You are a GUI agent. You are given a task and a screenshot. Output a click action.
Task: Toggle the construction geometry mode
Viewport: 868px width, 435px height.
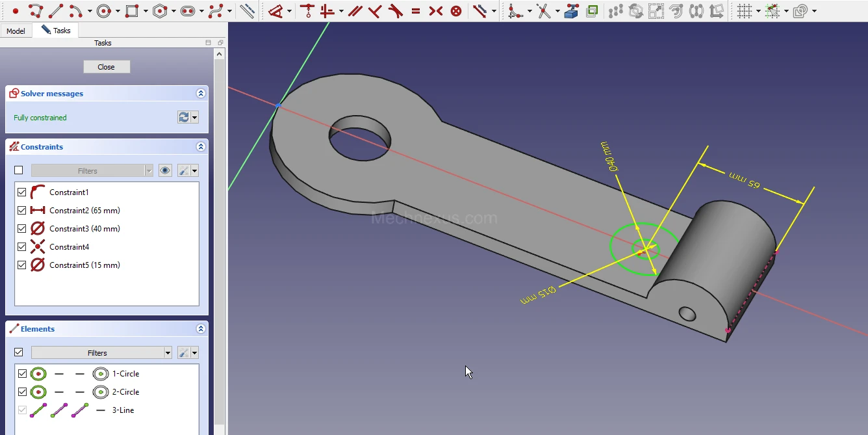tap(247, 11)
